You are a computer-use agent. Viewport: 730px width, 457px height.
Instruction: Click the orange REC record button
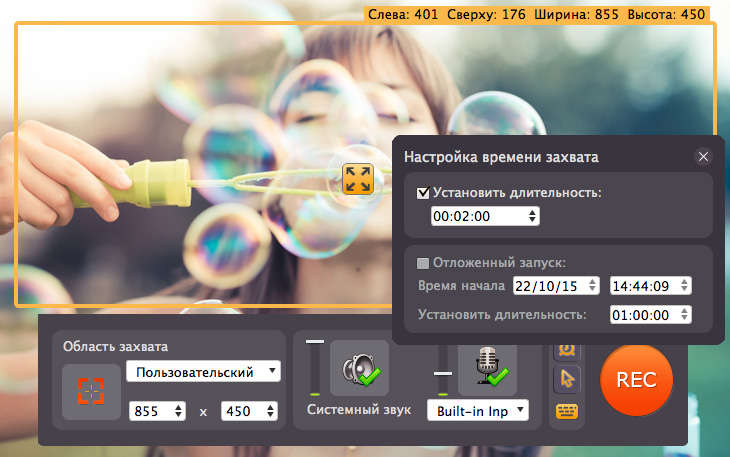636,380
